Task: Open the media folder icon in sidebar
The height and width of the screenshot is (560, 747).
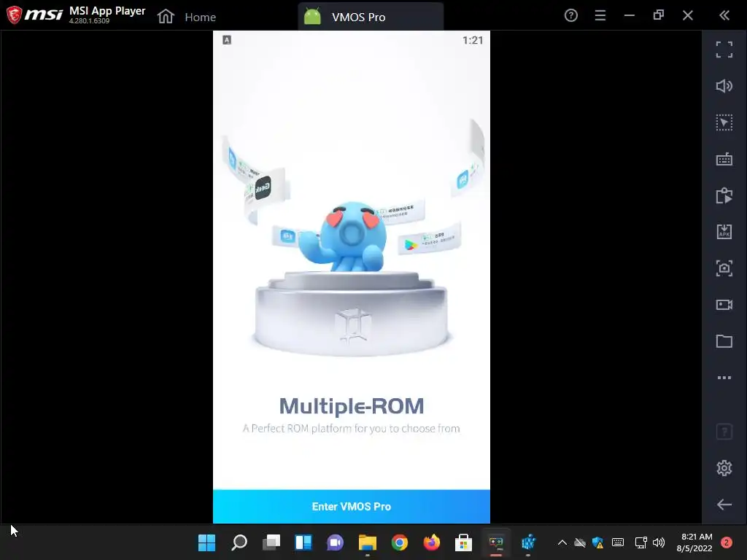Action: click(724, 341)
